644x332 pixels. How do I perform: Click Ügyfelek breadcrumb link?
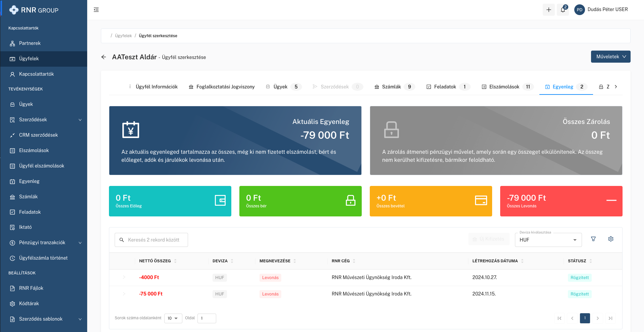tap(123, 36)
